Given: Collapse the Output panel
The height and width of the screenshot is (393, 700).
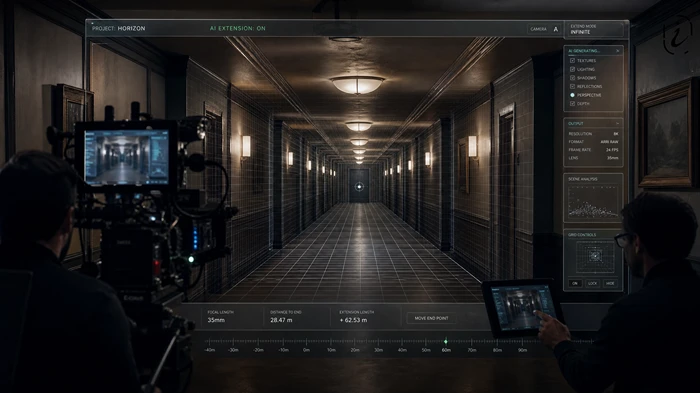Looking at the screenshot, I should pyautogui.click(x=617, y=123).
